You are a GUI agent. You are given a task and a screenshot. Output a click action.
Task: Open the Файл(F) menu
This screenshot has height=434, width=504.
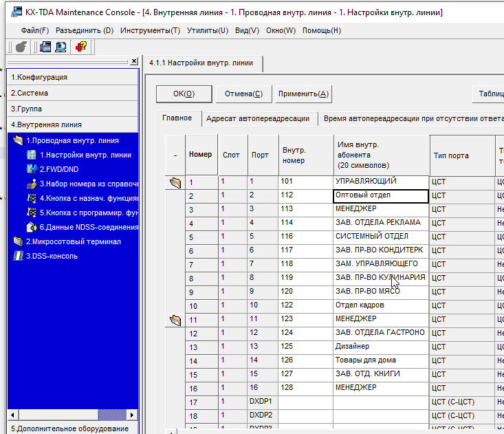click(34, 30)
